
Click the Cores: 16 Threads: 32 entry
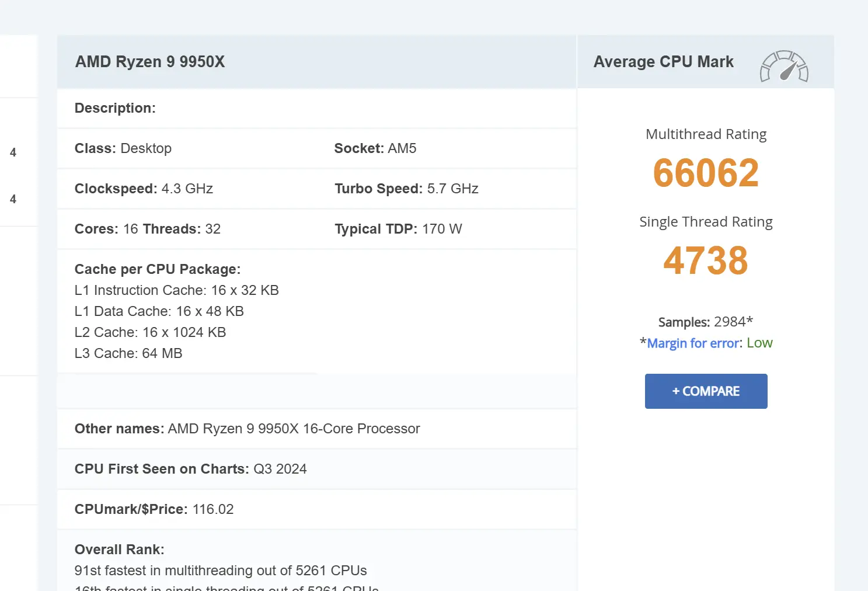click(148, 229)
